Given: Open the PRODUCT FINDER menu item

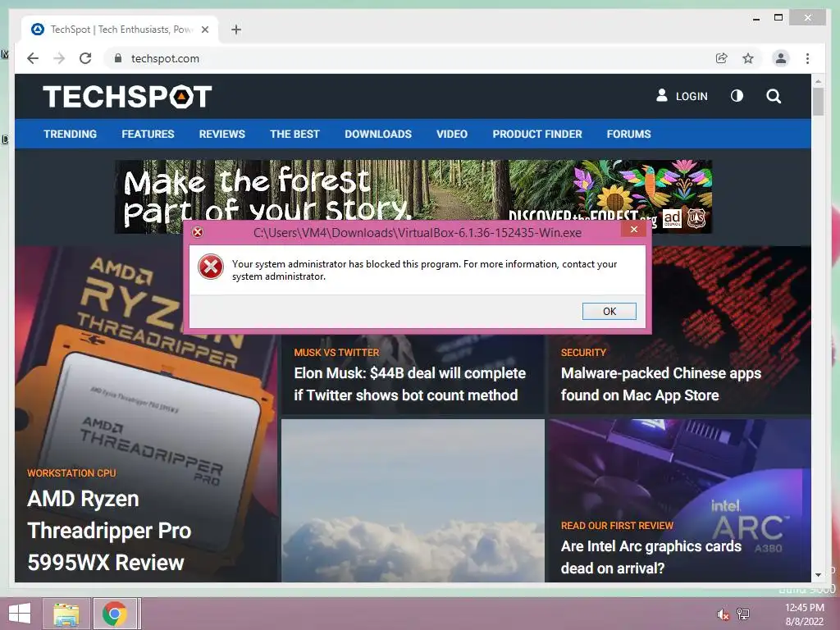Looking at the screenshot, I should [x=536, y=134].
